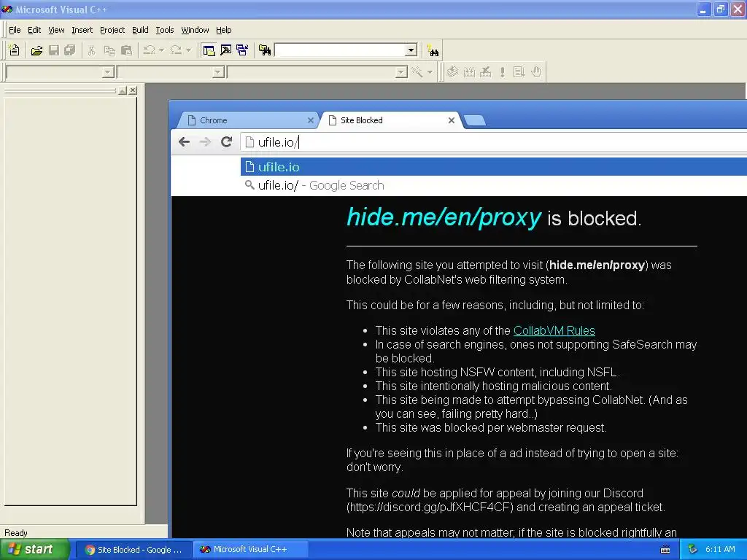Click the Insert/Remove Breakpoint hand icon
Viewport: 747px width, 560px height.
536,72
